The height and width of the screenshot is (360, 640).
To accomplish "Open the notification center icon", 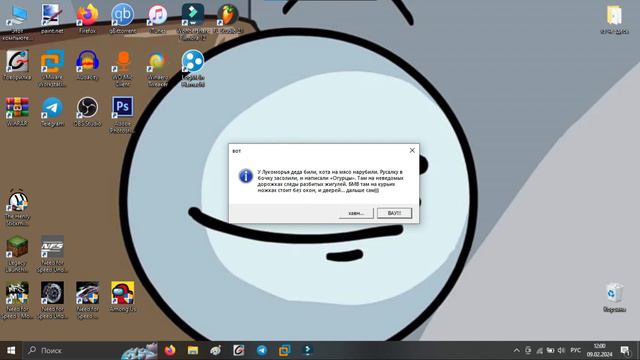I will (625, 350).
